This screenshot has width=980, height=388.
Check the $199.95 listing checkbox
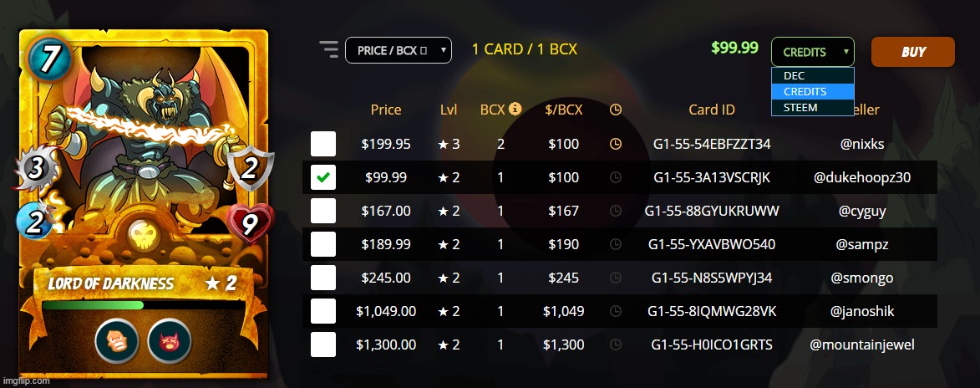[323, 144]
